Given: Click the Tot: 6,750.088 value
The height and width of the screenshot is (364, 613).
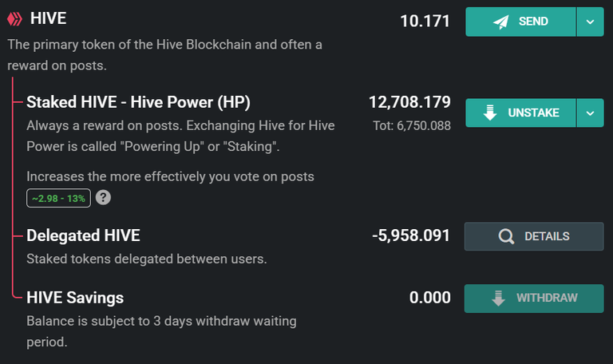Looking at the screenshot, I should (412, 126).
